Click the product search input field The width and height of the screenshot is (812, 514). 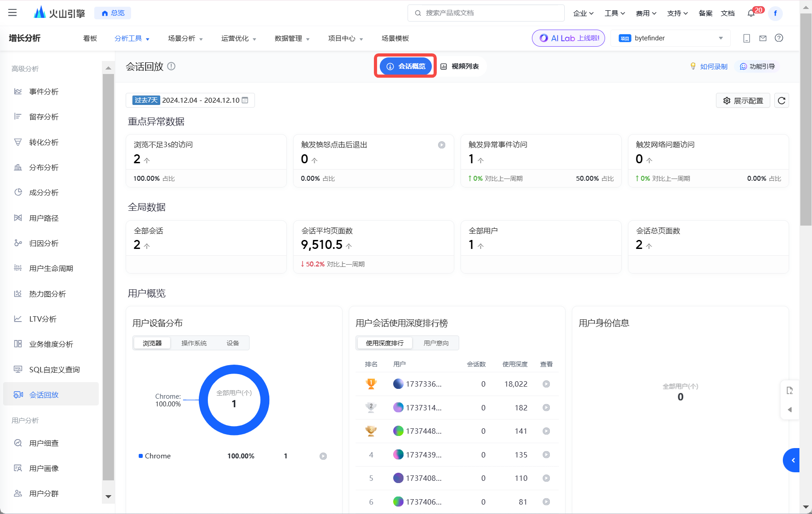pos(486,13)
